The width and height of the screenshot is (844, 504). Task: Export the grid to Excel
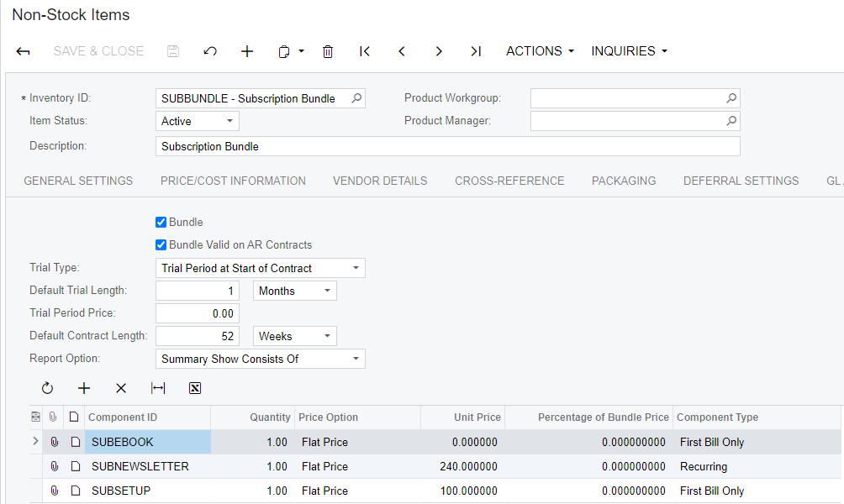click(x=195, y=388)
